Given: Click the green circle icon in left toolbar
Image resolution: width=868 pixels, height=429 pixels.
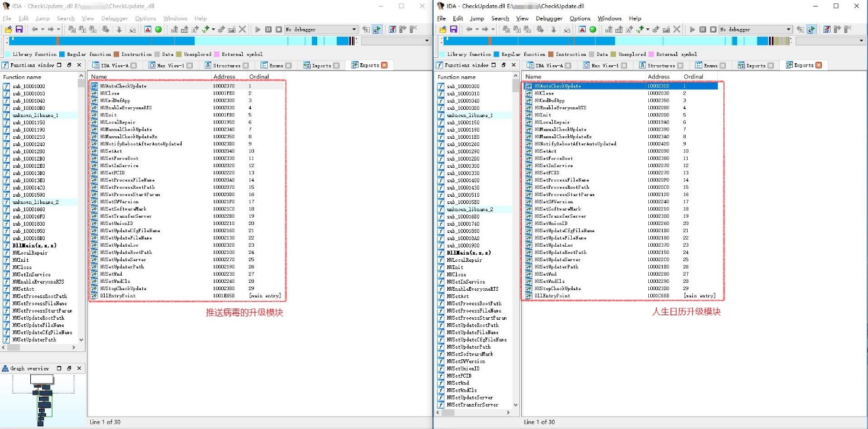Looking at the screenshot, I should (159, 30).
